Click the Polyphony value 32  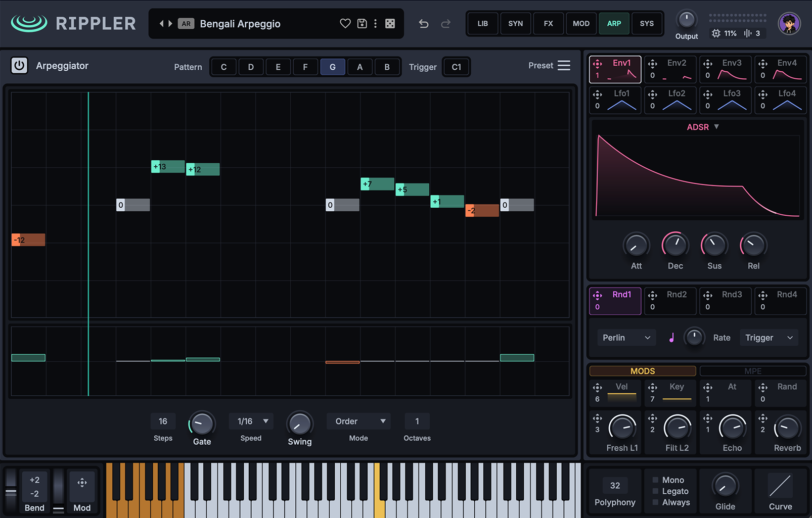(615, 485)
